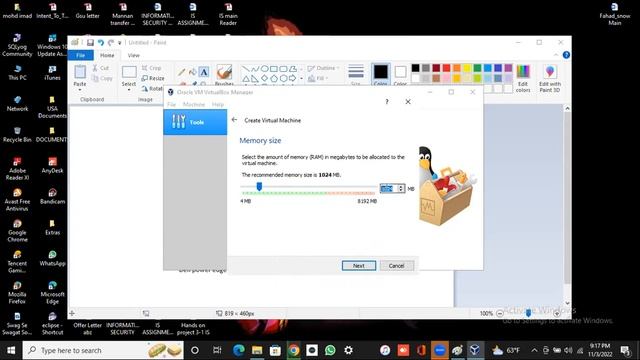Click the Paint zoom slider handle
The image size is (640, 360).
(x=528, y=313)
